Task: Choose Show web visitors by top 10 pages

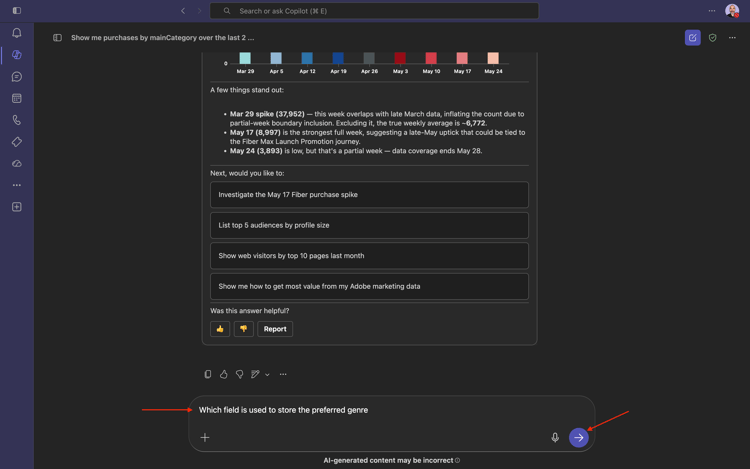Action: pos(369,256)
